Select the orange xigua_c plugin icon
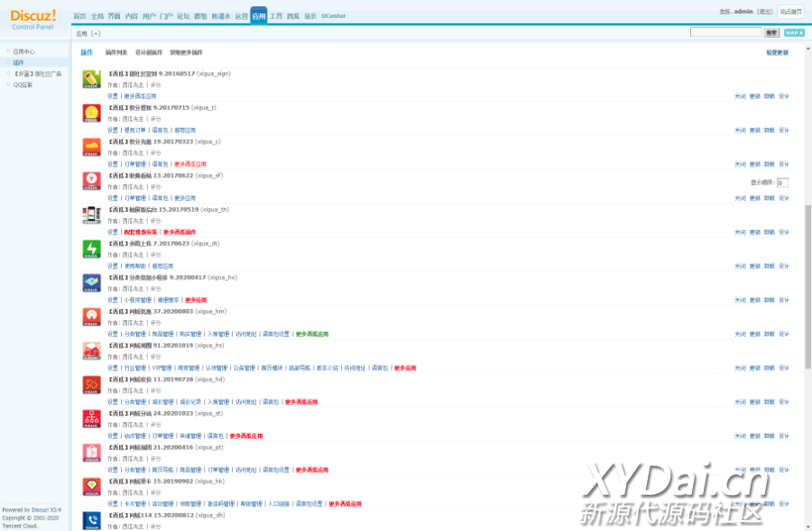812x531 pixels. [92, 147]
